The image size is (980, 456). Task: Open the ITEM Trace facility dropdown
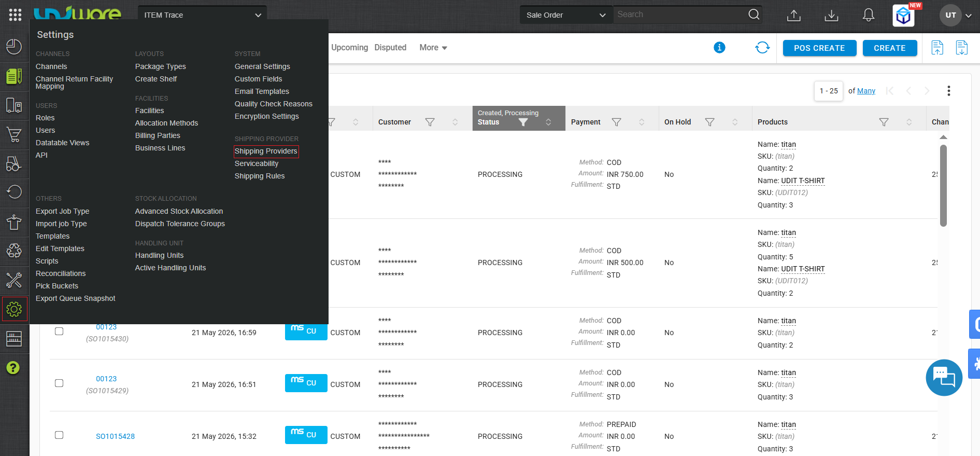point(202,15)
